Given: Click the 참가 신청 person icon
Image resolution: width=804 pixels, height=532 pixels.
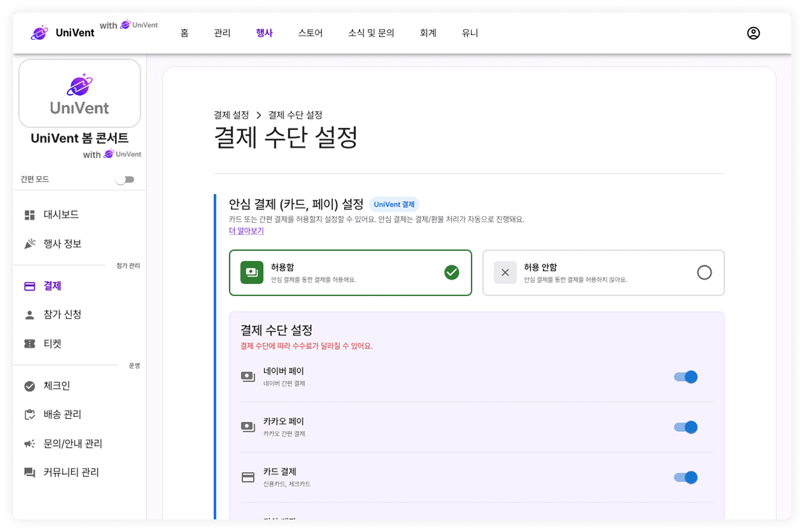Looking at the screenshot, I should (x=30, y=315).
